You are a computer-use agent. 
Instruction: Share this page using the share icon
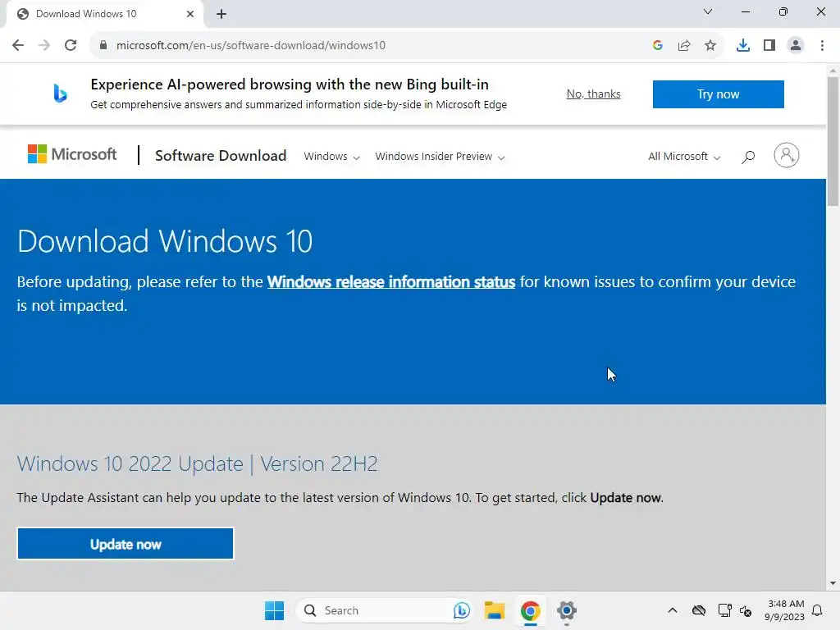[x=684, y=45]
